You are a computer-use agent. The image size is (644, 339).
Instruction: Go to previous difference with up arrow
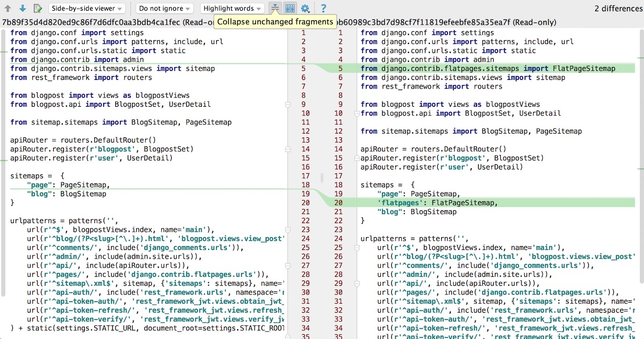tap(9, 8)
